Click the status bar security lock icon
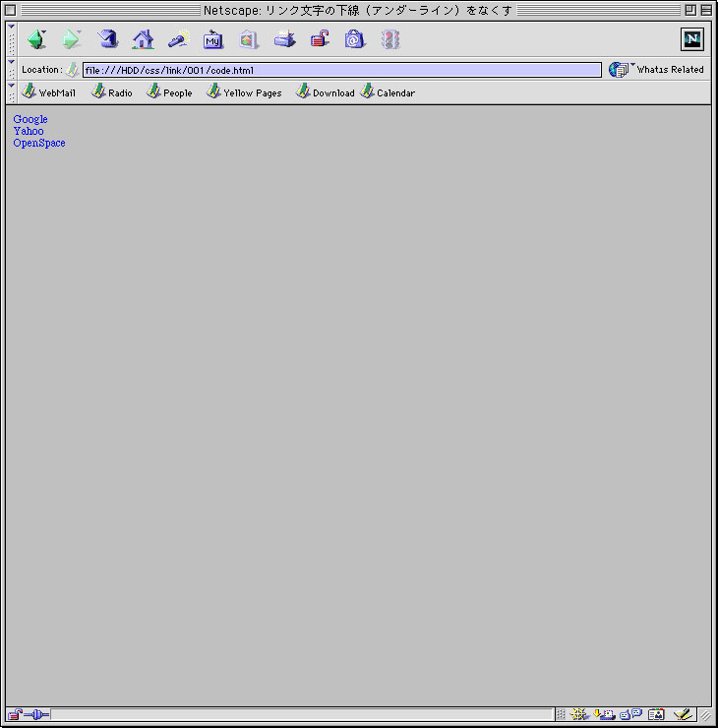Viewport: 718px width, 728px height. pyautogui.click(x=15, y=714)
